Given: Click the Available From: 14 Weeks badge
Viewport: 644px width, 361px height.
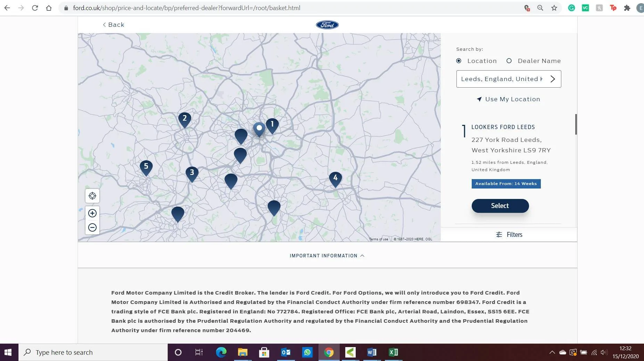Looking at the screenshot, I should click(506, 184).
